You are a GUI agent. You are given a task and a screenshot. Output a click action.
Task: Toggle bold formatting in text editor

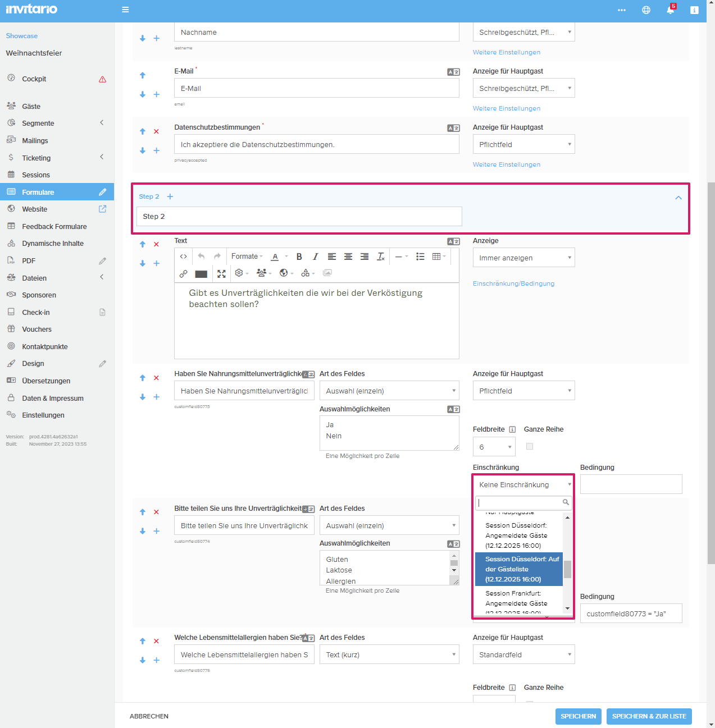299,257
